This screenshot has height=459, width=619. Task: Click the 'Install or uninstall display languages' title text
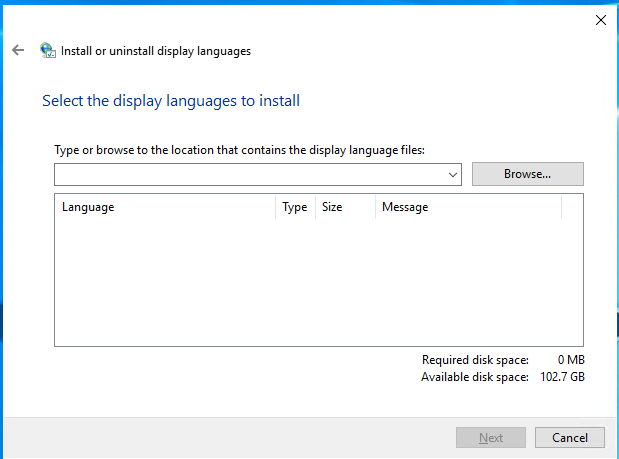click(x=156, y=50)
